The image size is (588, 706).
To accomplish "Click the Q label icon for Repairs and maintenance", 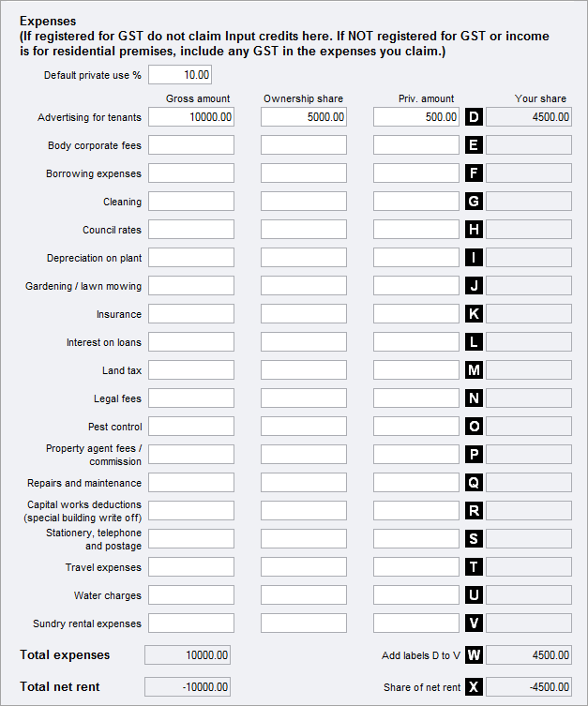I will [x=474, y=483].
